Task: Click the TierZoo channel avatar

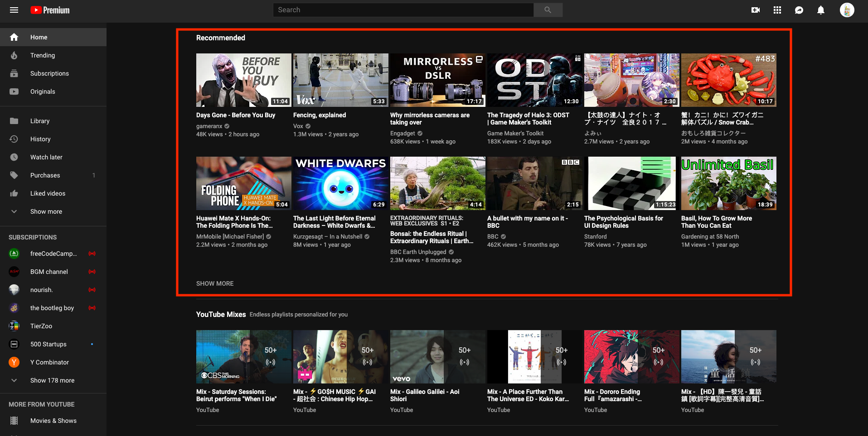Action: coord(14,326)
